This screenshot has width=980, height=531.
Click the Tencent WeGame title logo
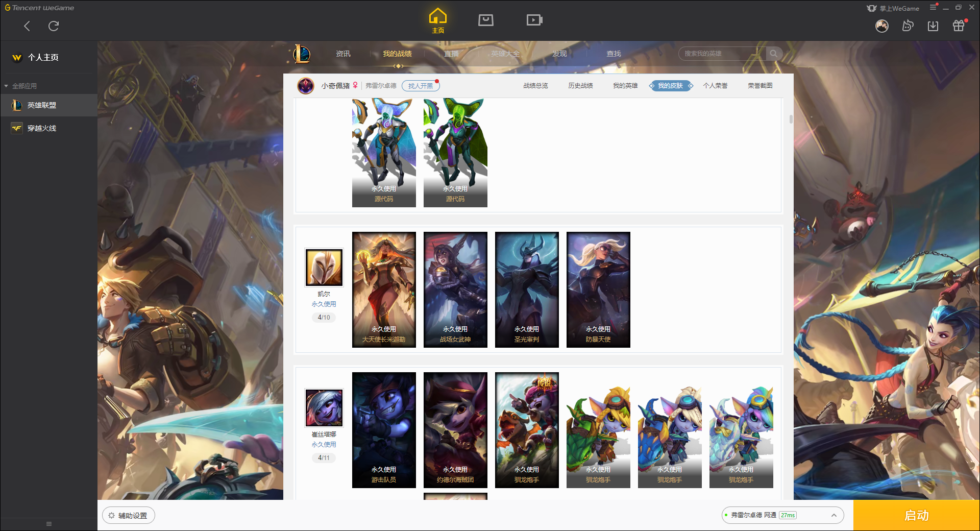(39, 8)
